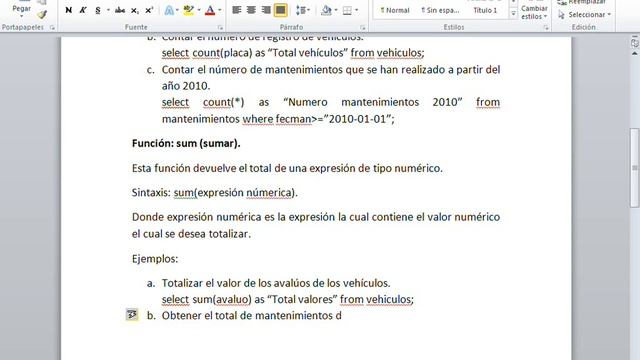
Task: Select the Sin espaciado style
Action: point(440,10)
